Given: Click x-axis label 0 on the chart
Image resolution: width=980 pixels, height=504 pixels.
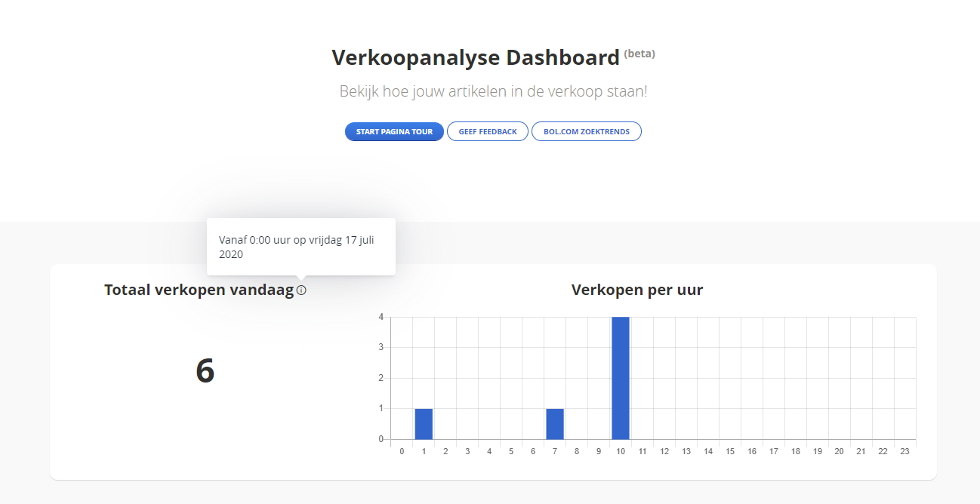Looking at the screenshot, I should [402, 451].
